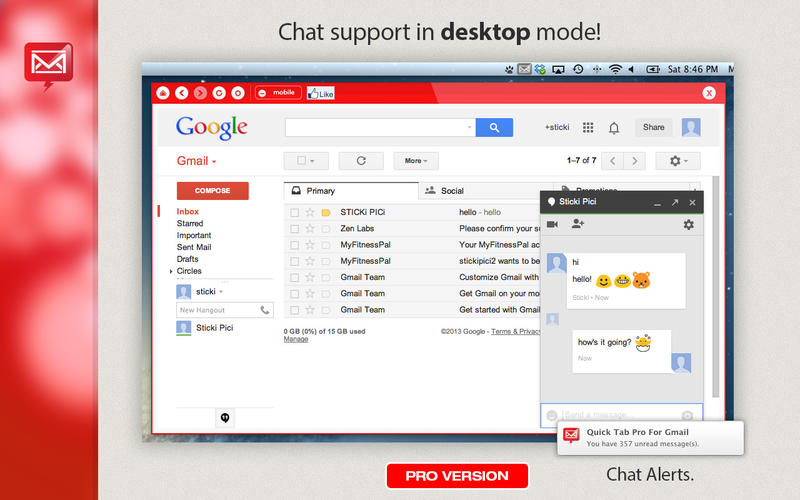The height and width of the screenshot is (500, 800).
Task: Click the Wi-Fi icon in macOS menu bar
Action: 615,69
